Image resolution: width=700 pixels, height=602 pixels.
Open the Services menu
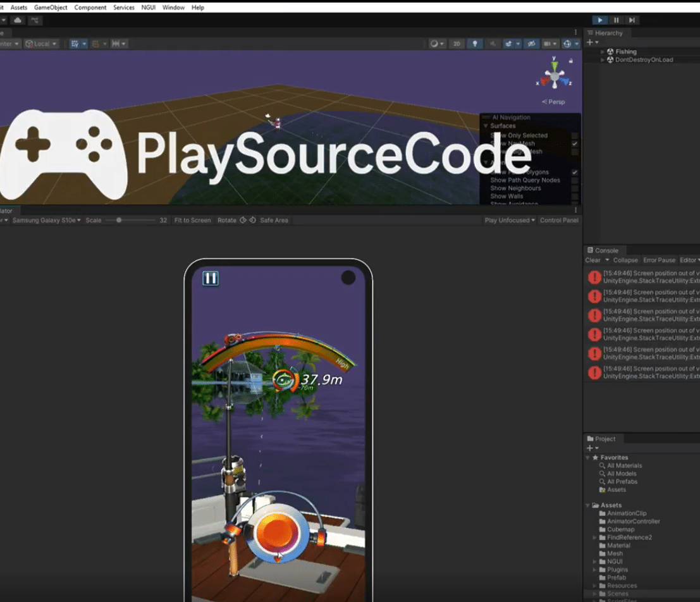(x=124, y=8)
